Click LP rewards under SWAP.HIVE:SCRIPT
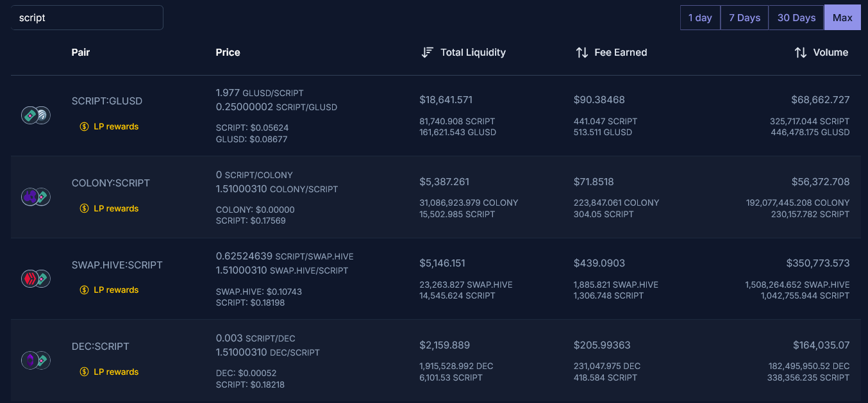This screenshot has height=403, width=868. pos(116,290)
